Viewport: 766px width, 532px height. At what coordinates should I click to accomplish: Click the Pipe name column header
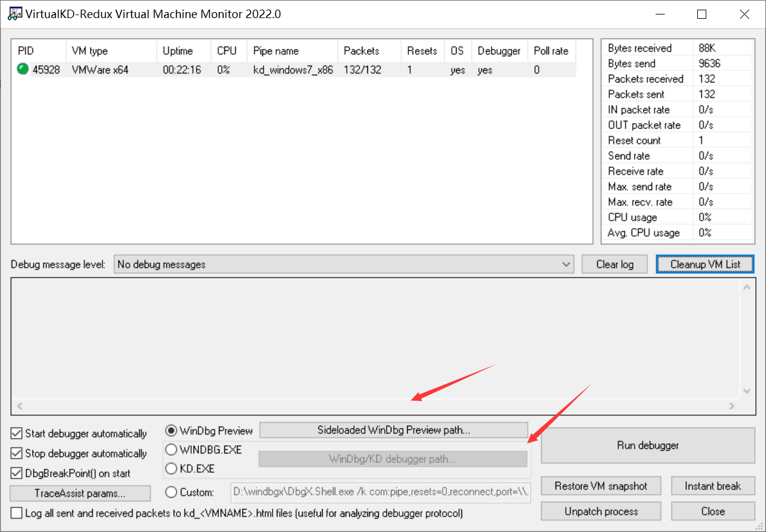coord(292,51)
